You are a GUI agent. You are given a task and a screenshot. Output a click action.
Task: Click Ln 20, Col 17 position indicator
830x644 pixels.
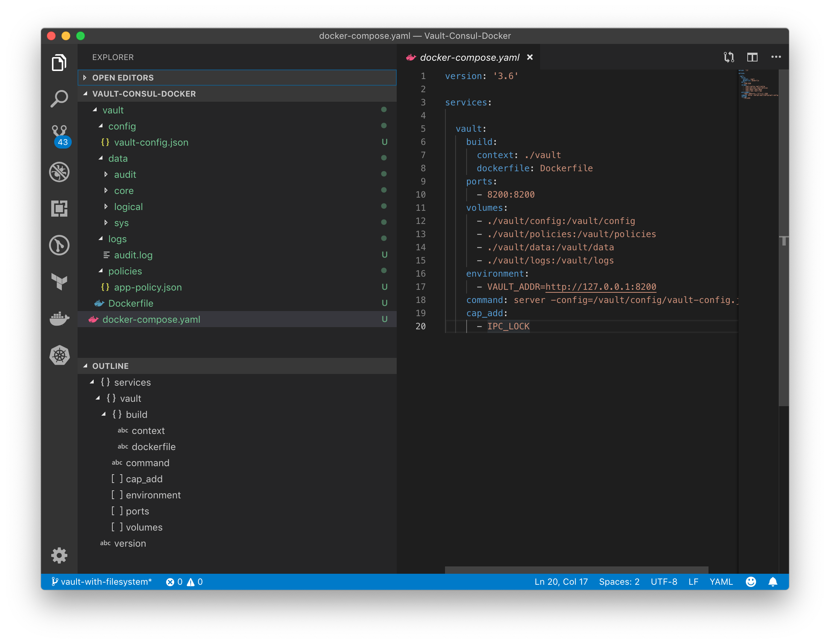(x=561, y=582)
